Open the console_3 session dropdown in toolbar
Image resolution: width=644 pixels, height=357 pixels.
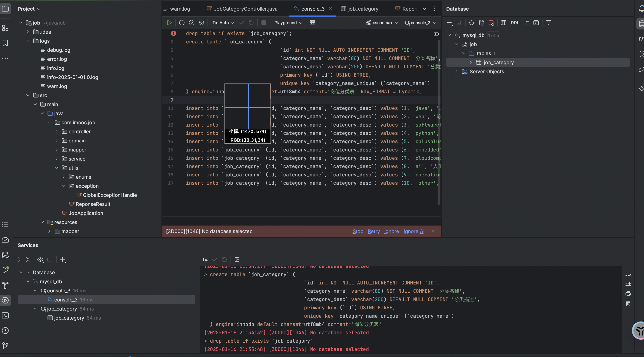coord(420,23)
